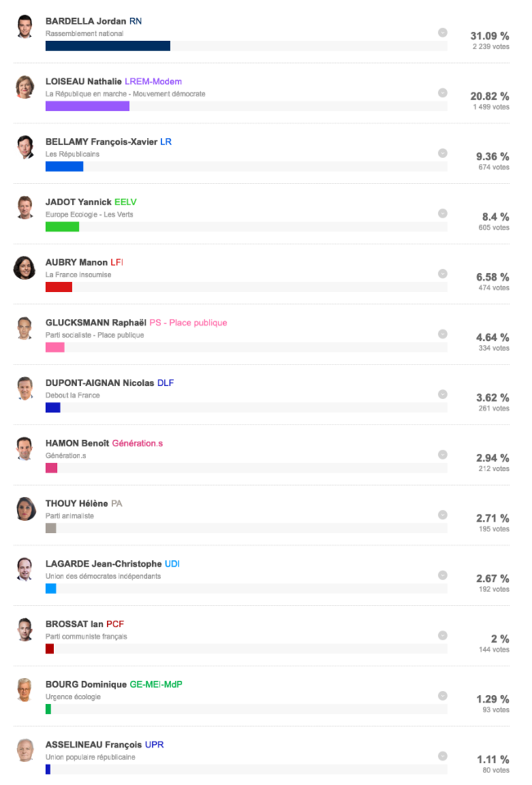
Task: Open the LREM-Modem party link
Action: 153,82
